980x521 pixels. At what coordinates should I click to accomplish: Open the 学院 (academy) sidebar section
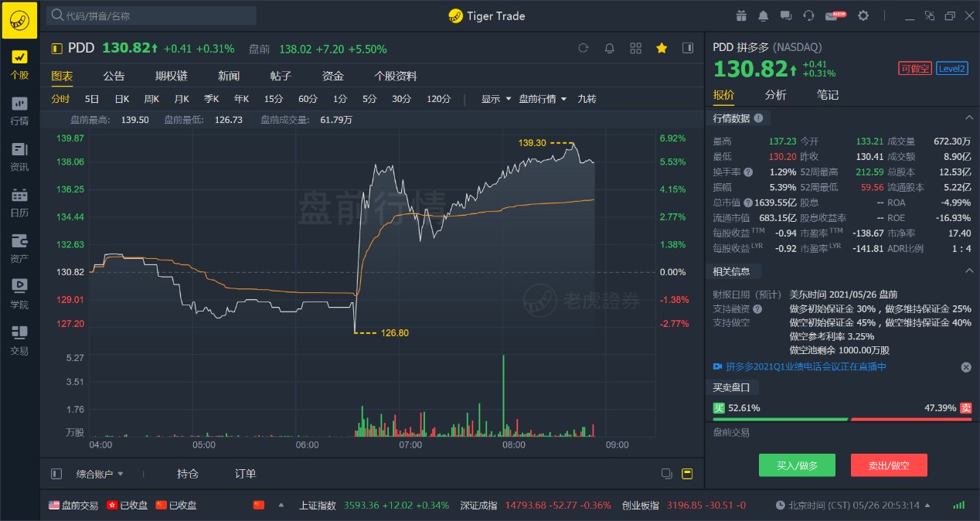[19, 295]
